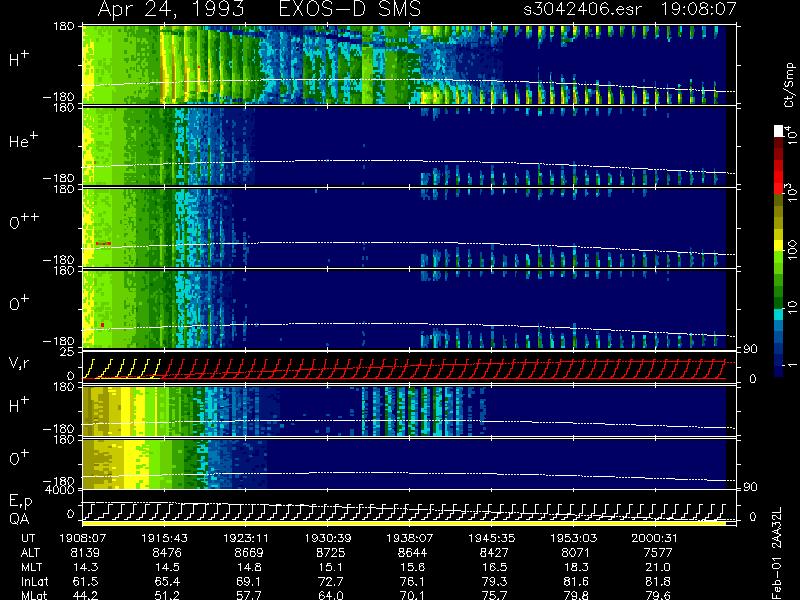Click UT value 1945:35

pyautogui.click(x=492, y=538)
